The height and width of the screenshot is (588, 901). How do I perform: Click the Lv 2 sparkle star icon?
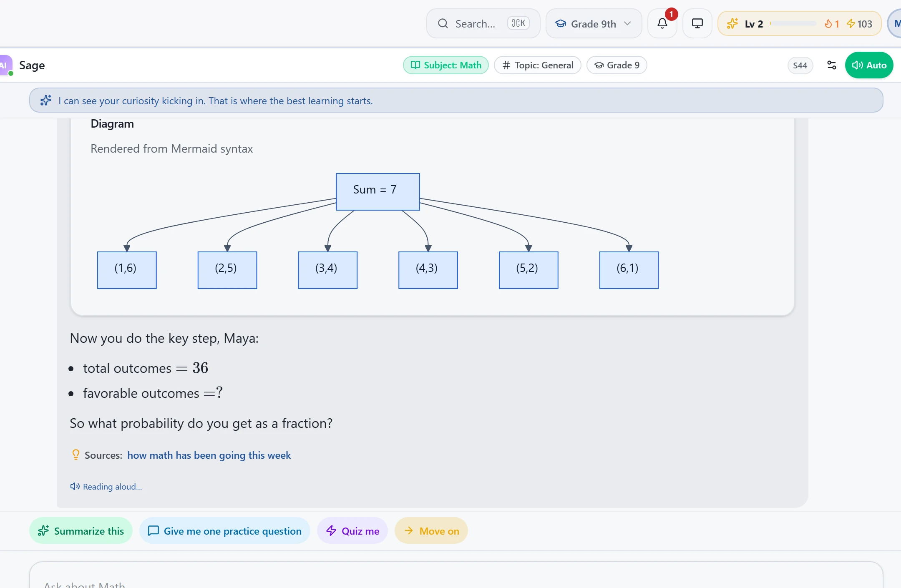(x=732, y=24)
